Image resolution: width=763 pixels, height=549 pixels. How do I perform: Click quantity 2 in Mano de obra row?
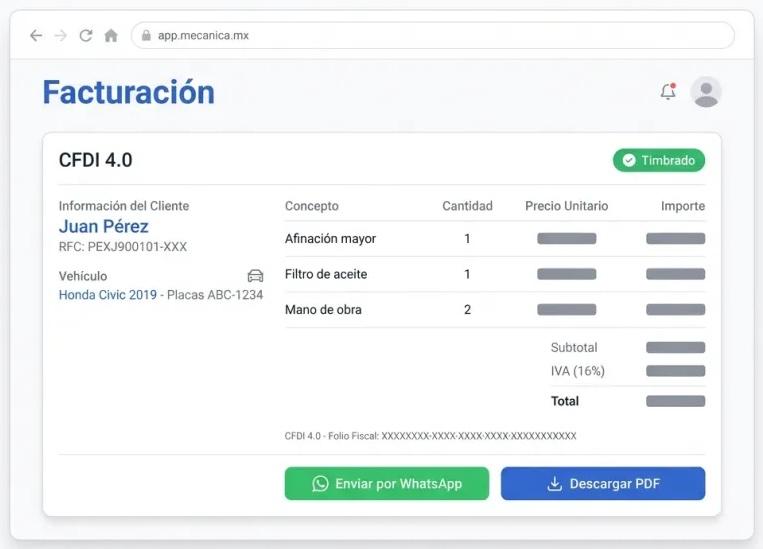click(467, 310)
